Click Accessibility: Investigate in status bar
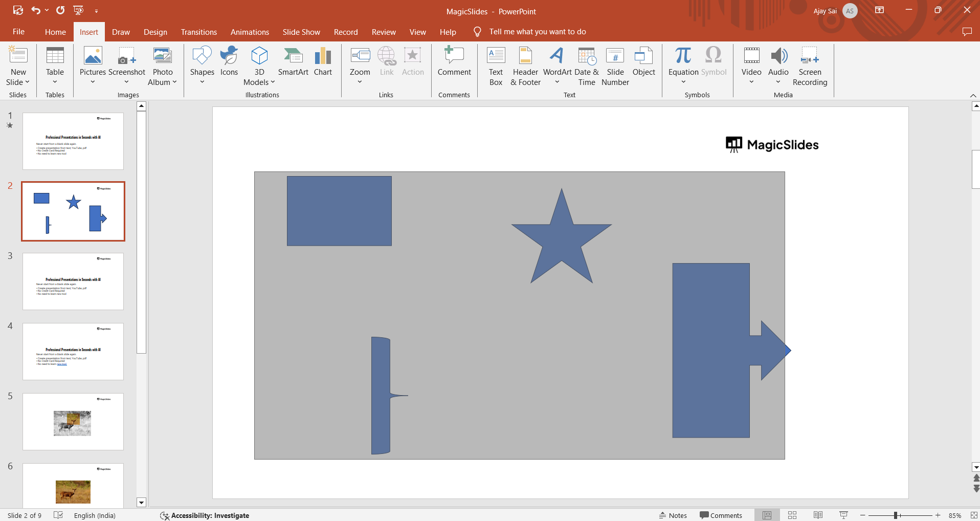 (x=205, y=515)
